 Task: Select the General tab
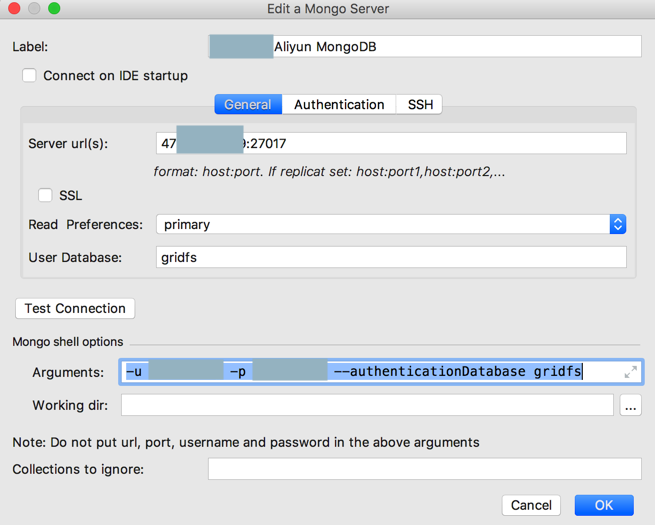(248, 104)
